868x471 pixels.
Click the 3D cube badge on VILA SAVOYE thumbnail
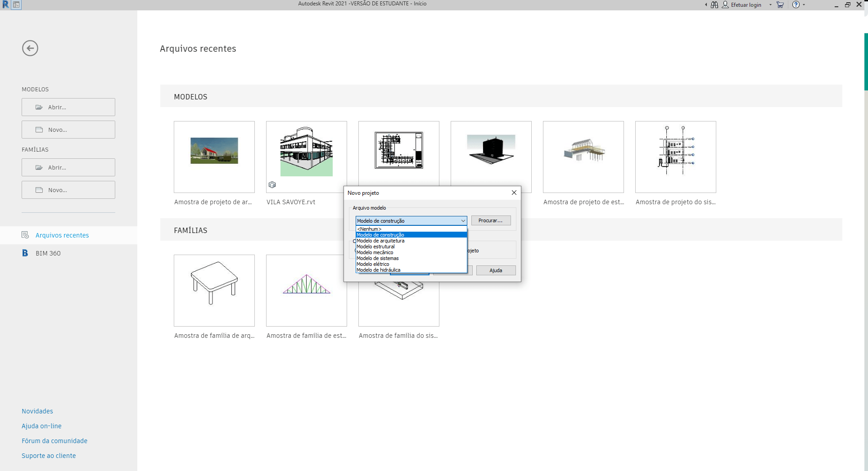click(272, 184)
